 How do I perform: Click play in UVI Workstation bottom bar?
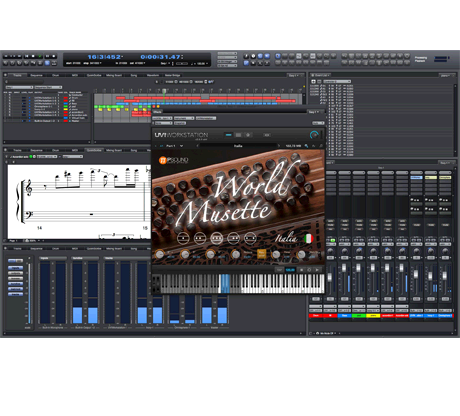[x=317, y=269]
